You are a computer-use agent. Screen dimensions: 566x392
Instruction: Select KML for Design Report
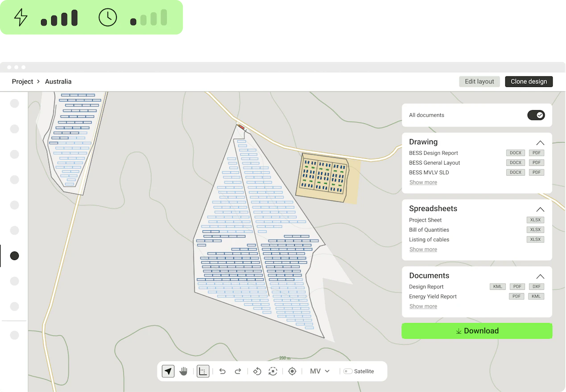[x=498, y=287]
